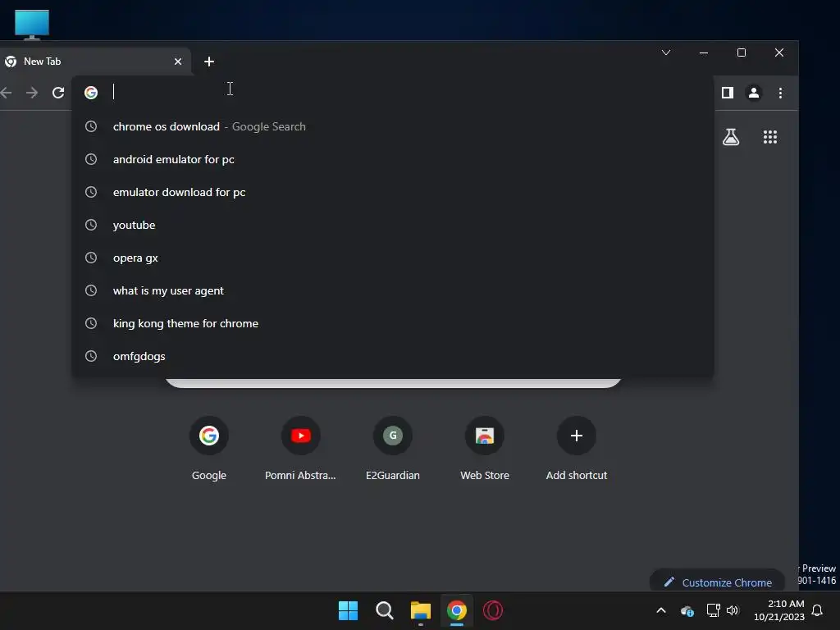Click the desktop monitor icon
Viewport: 840px width, 630px height.
pos(32,25)
